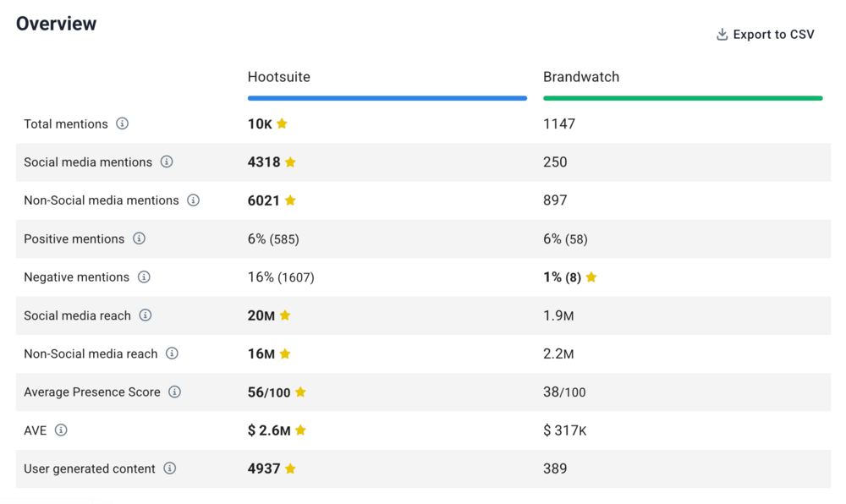Click the Overview heading
Viewport: 846px width, 504px height.
[x=56, y=24]
